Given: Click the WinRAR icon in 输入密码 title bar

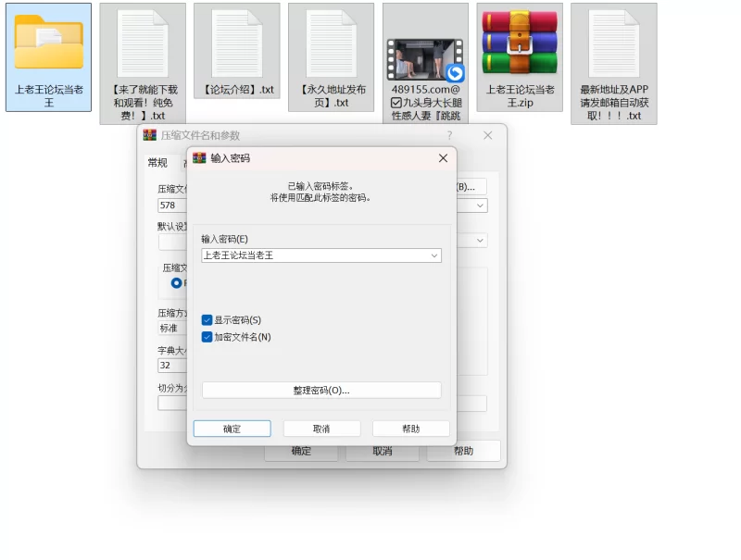Looking at the screenshot, I should coord(199,157).
